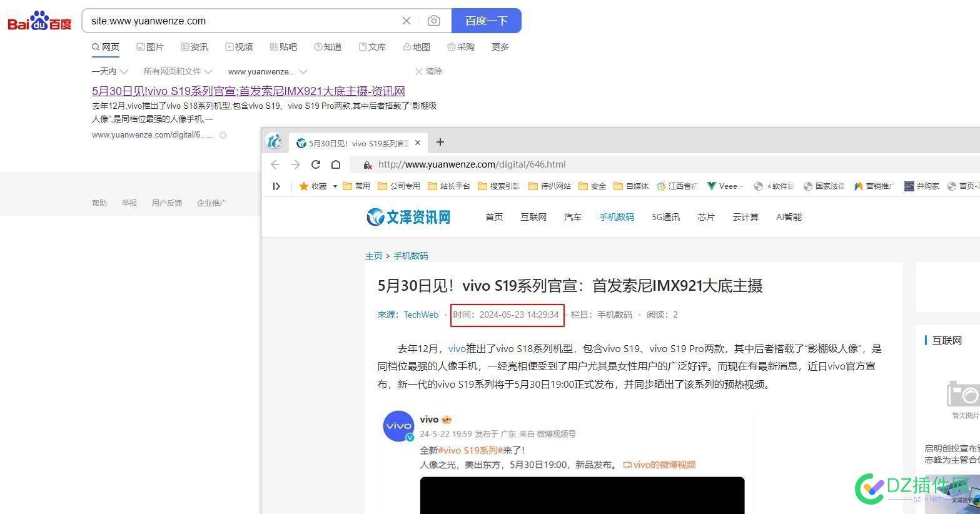
Task: Clear the Baidu search box text
Action: [407, 21]
